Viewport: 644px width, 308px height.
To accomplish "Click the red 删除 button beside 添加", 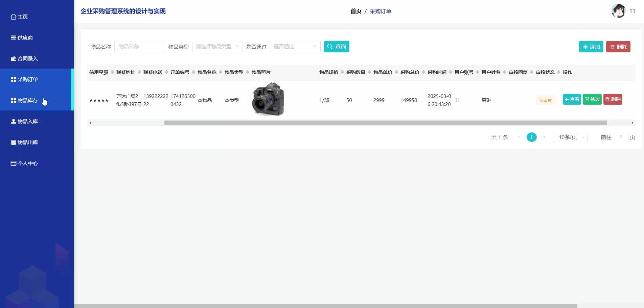I will 618,47.
